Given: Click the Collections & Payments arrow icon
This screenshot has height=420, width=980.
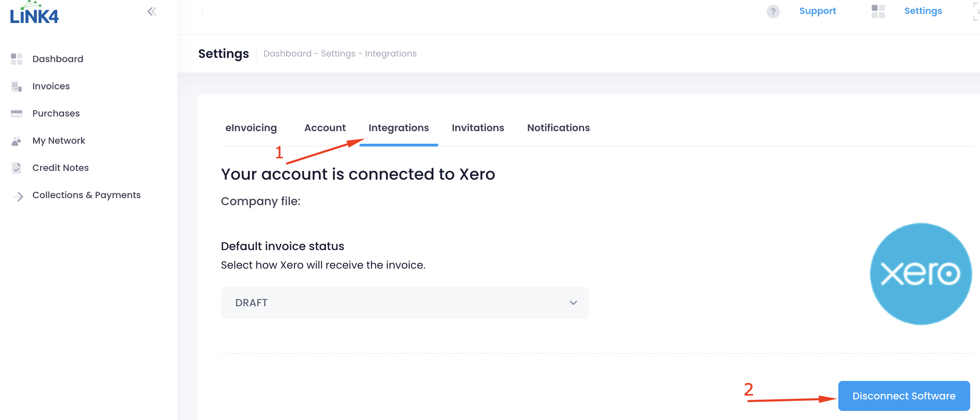Looking at the screenshot, I should 18,196.
